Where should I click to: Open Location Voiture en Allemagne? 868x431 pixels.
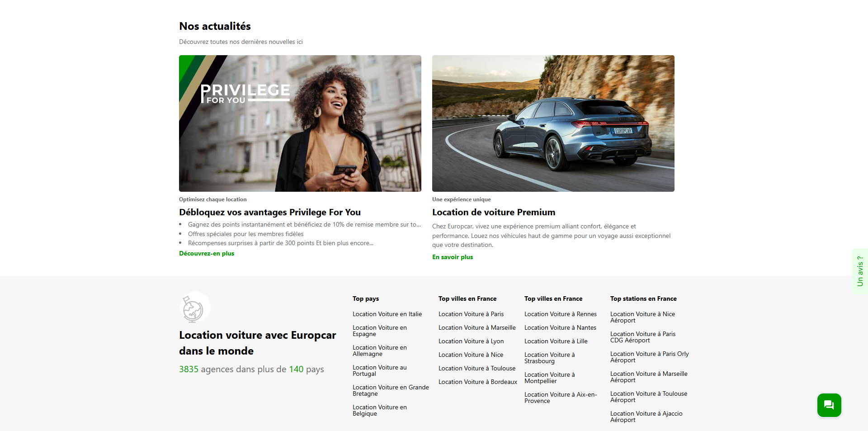point(380,350)
